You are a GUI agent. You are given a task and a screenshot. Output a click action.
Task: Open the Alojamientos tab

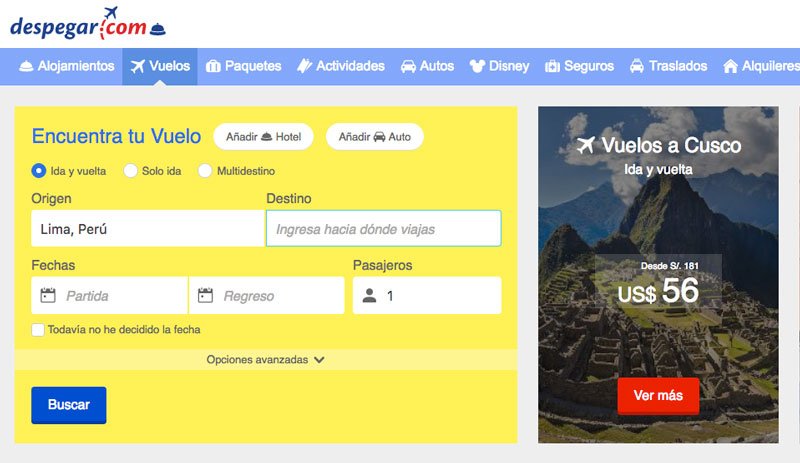click(66, 66)
